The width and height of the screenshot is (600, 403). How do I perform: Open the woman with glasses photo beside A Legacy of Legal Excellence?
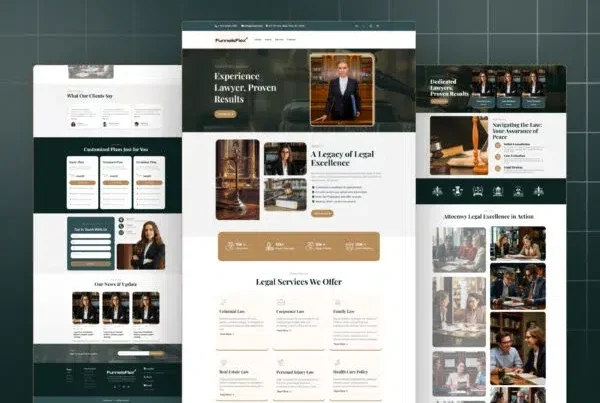pos(285,159)
